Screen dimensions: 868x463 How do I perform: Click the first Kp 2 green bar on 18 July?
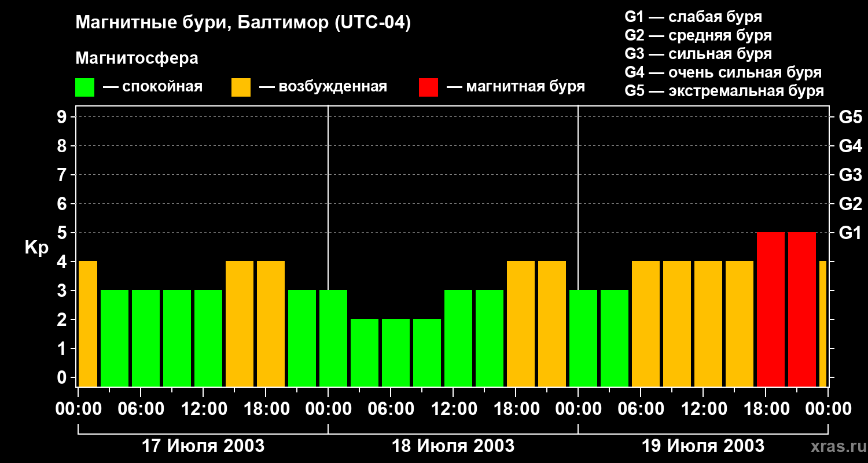coord(365,353)
